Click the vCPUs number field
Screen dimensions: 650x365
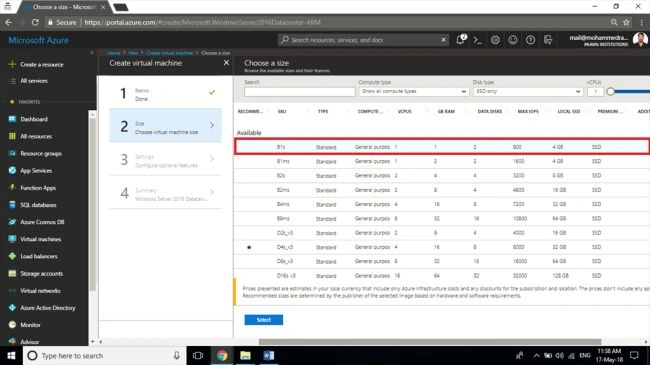[x=595, y=91]
